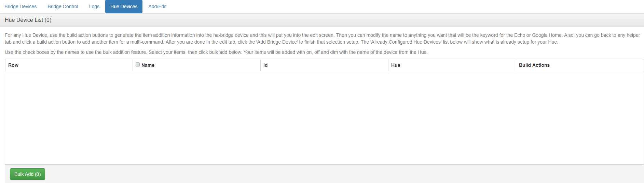This screenshot has height=183, width=644.
Task: Open the Bridge Devices tab
Action: point(20,6)
